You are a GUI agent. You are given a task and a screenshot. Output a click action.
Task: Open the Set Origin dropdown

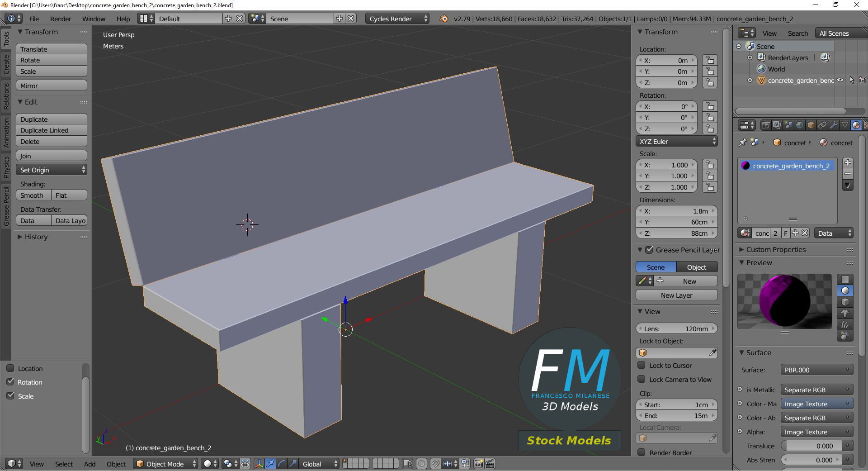tap(52, 170)
